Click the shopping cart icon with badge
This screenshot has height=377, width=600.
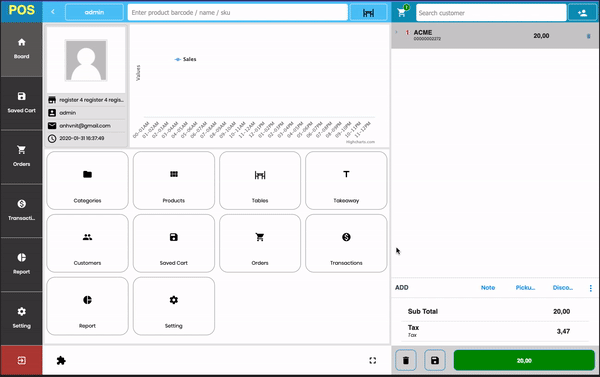point(403,11)
